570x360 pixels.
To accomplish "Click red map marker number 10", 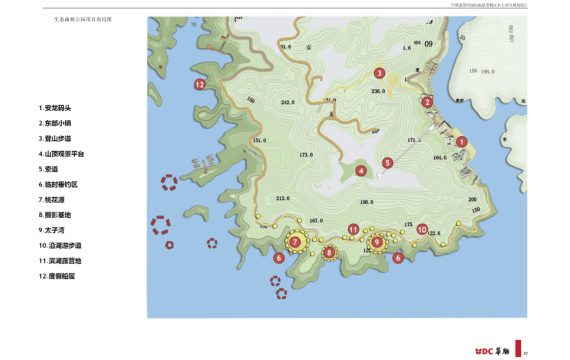I will coord(422,230).
